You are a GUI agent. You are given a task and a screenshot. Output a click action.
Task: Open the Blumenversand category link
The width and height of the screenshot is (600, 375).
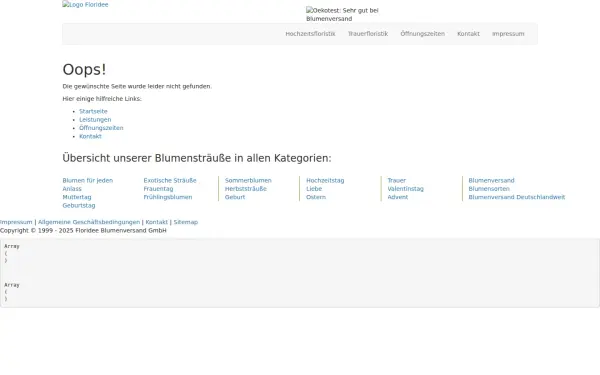[491, 181]
